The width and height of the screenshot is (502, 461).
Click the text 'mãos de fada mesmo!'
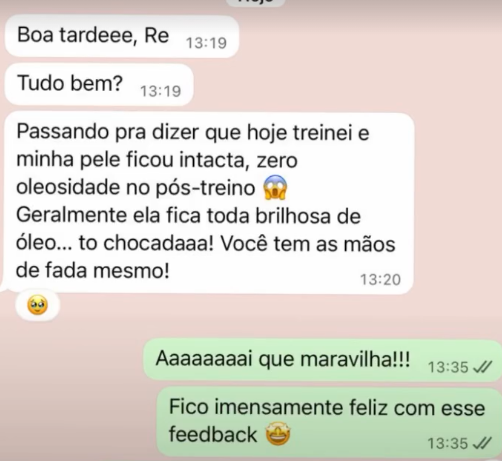point(206,257)
